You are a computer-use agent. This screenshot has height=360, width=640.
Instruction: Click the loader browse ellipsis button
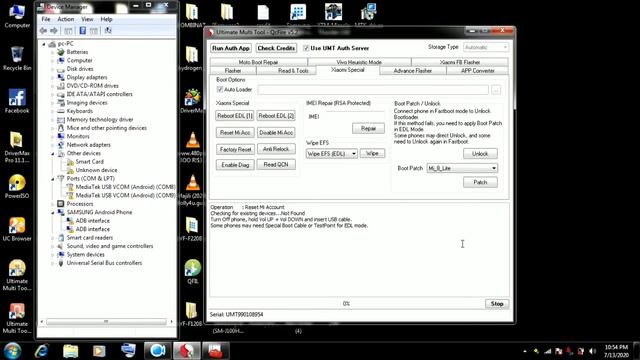pos(496,89)
